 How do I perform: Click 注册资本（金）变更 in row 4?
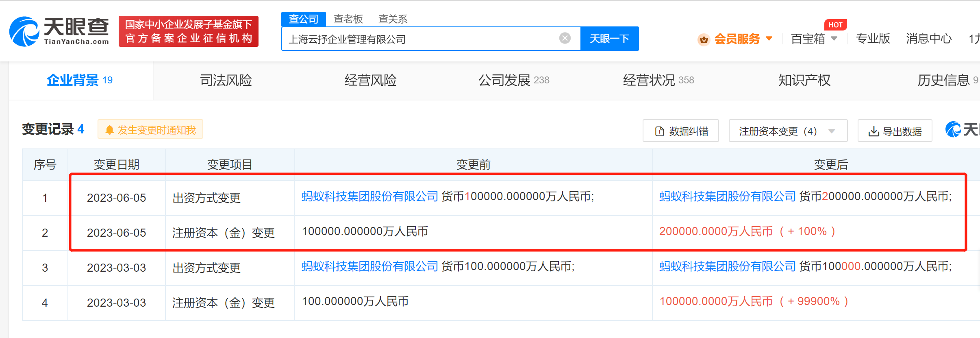pyautogui.click(x=224, y=303)
